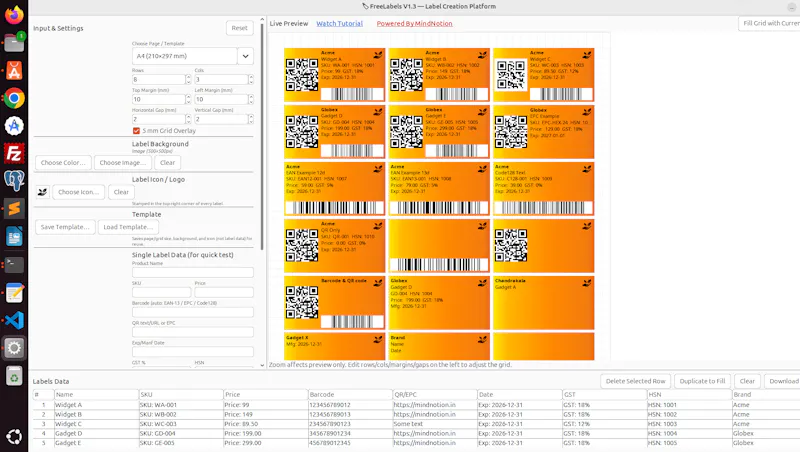Toggle the 5 mm Grid Overlay checkbox

coord(136,131)
